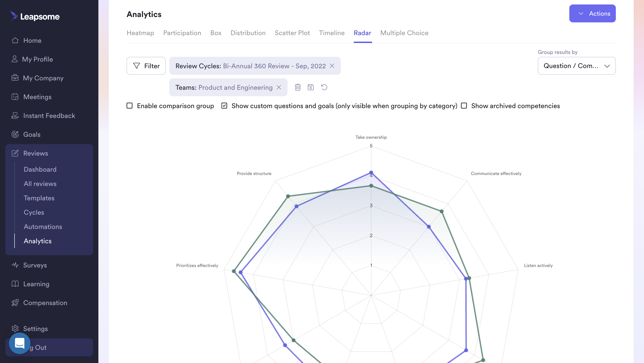The width and height of the screenshot is (644, 363).
Task: Click the My Company briefcase icon
Action: (x=15, y=78)
